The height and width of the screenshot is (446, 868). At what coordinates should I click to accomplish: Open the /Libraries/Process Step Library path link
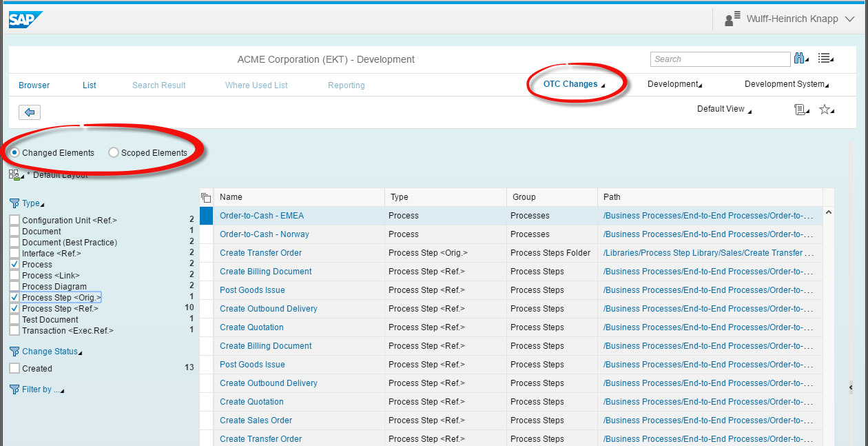point(709,253)
